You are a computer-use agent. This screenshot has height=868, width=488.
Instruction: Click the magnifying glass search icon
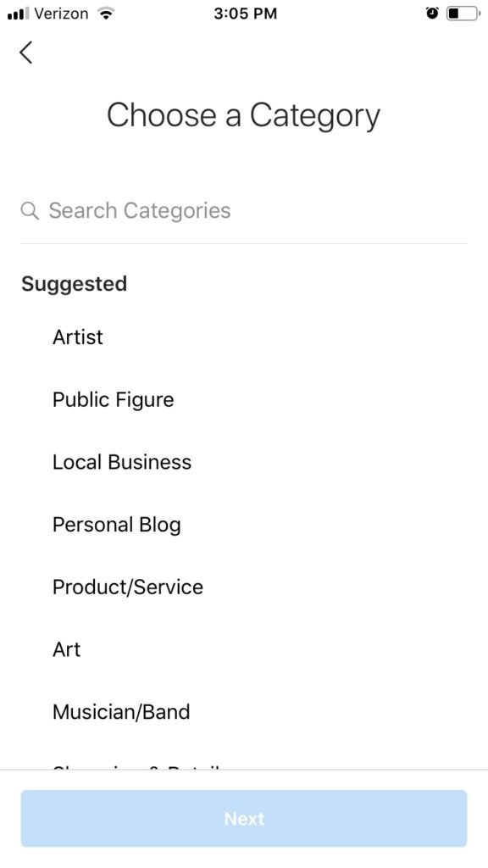(x=30, y=210)
